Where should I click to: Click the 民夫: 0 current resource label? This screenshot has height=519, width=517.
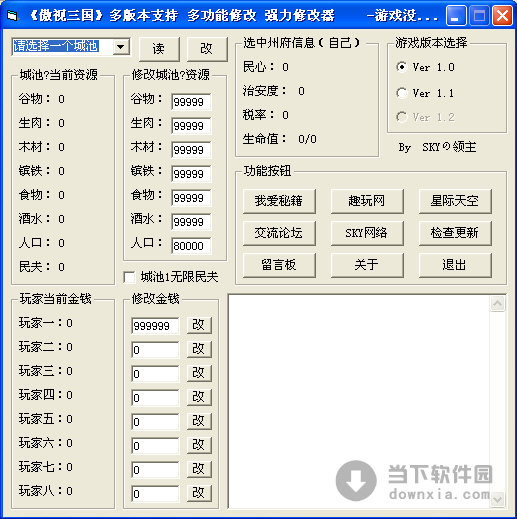tap(42, 267)
